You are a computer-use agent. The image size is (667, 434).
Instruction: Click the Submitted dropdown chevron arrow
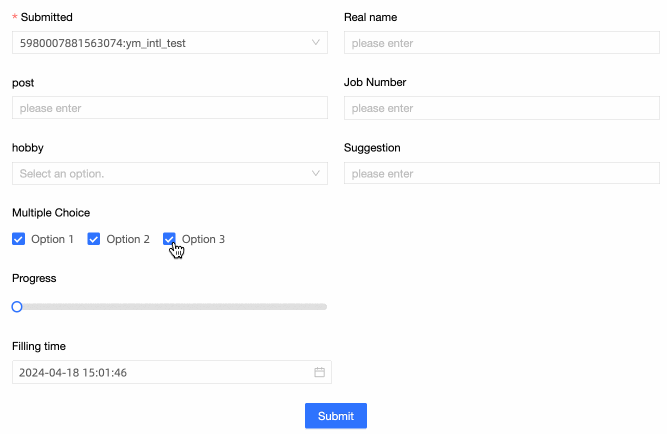pyautogui.click(x=316, y=43)
